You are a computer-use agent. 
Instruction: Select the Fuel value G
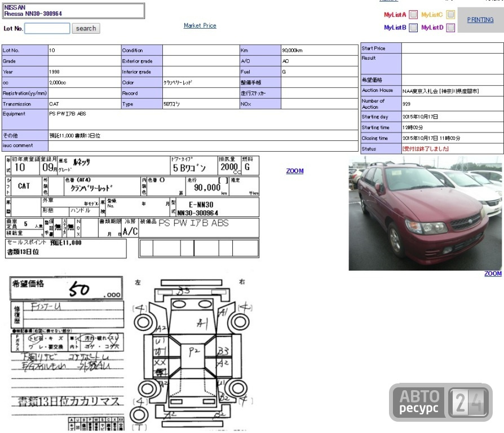tap(284, 72)
